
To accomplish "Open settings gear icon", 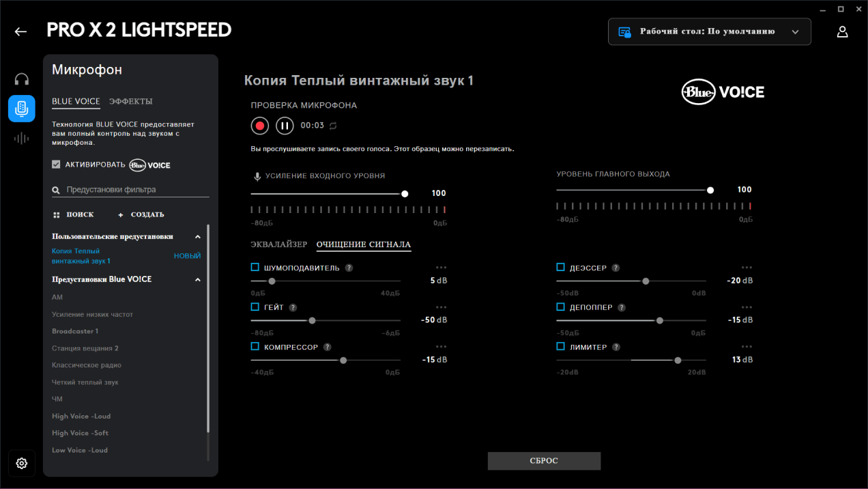I will click(x=22, y=464).
